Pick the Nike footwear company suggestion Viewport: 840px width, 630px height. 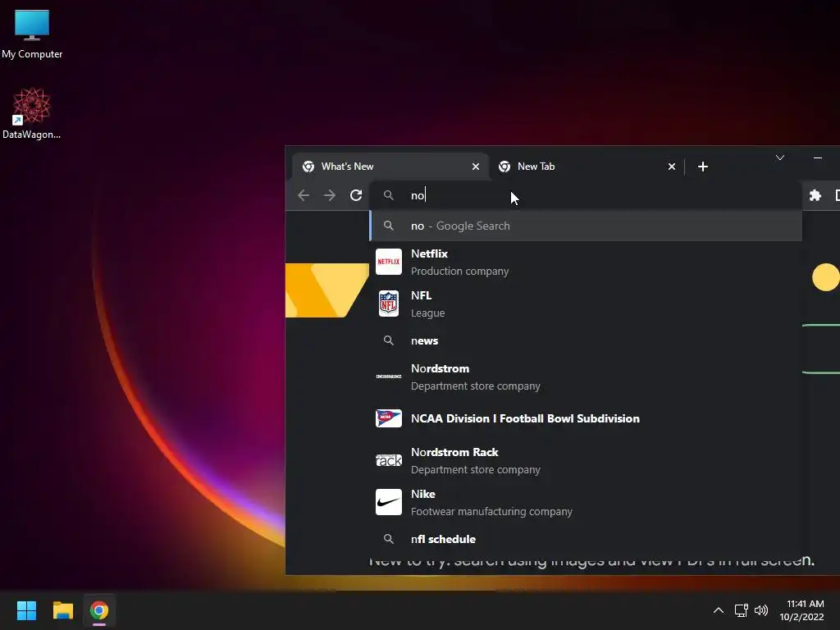pyautogui.click(x=586, y=502)
